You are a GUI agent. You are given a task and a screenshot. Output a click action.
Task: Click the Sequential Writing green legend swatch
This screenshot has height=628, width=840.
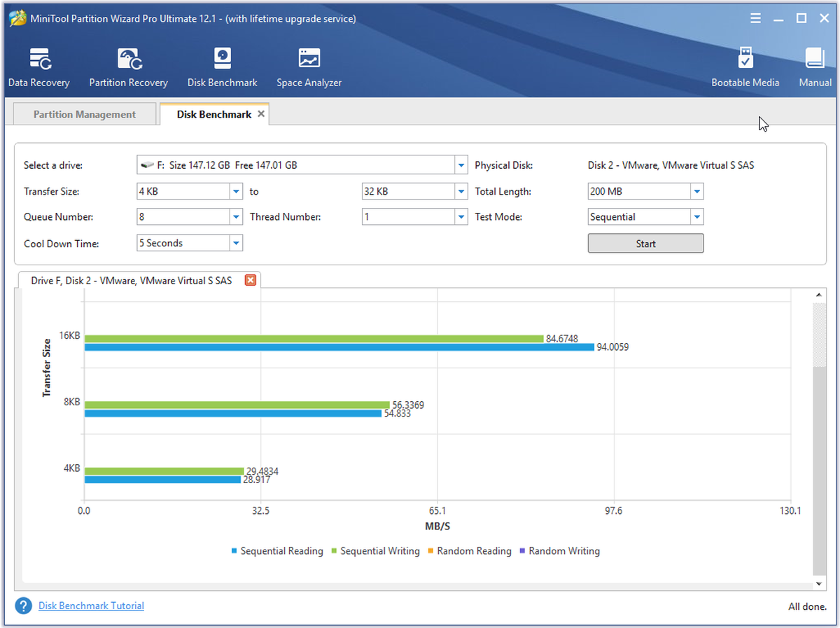[335, 551]
